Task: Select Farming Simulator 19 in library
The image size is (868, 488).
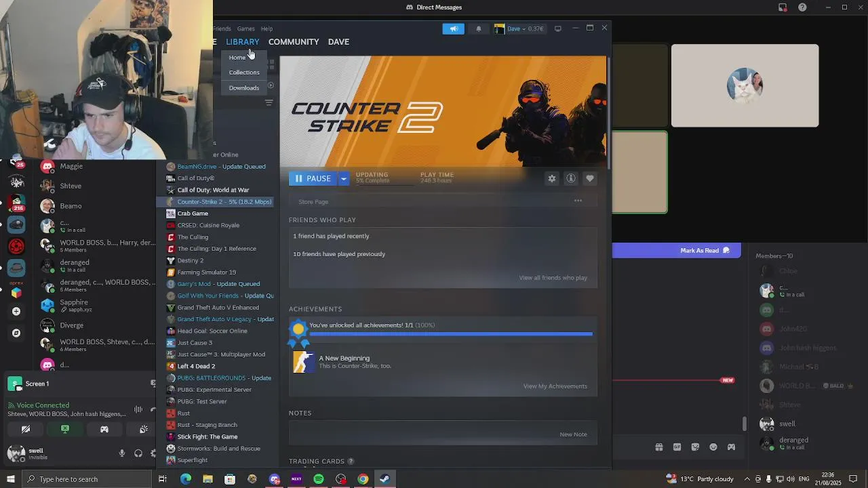Action: 207,272
